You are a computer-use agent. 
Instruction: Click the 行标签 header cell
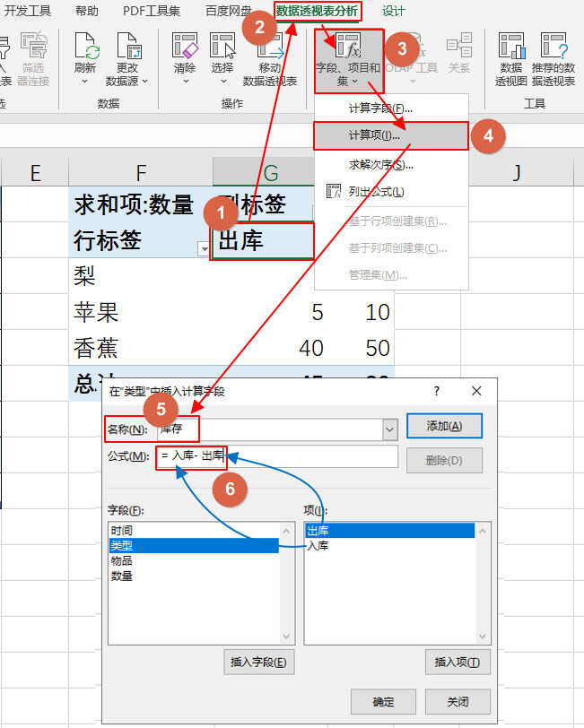(141, 240)
